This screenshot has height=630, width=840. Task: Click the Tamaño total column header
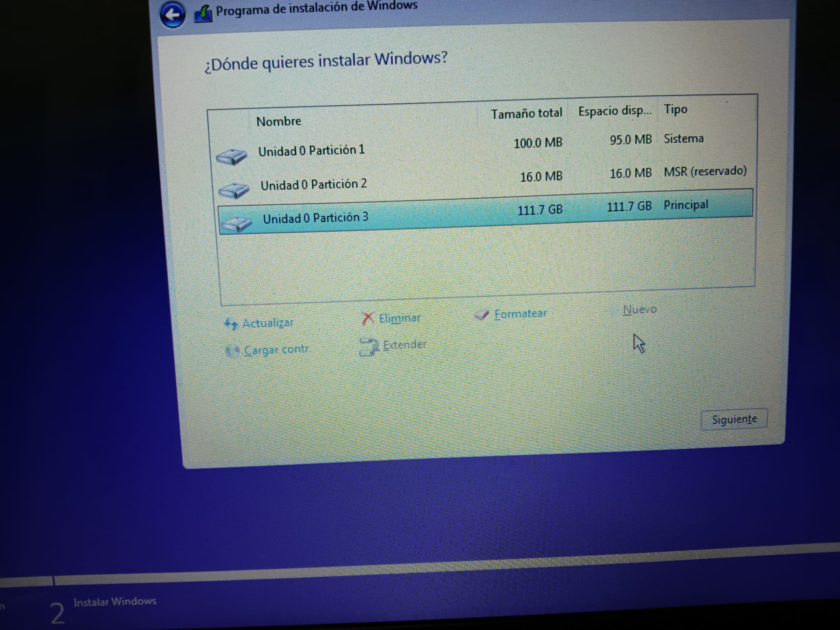coord(526,113)
